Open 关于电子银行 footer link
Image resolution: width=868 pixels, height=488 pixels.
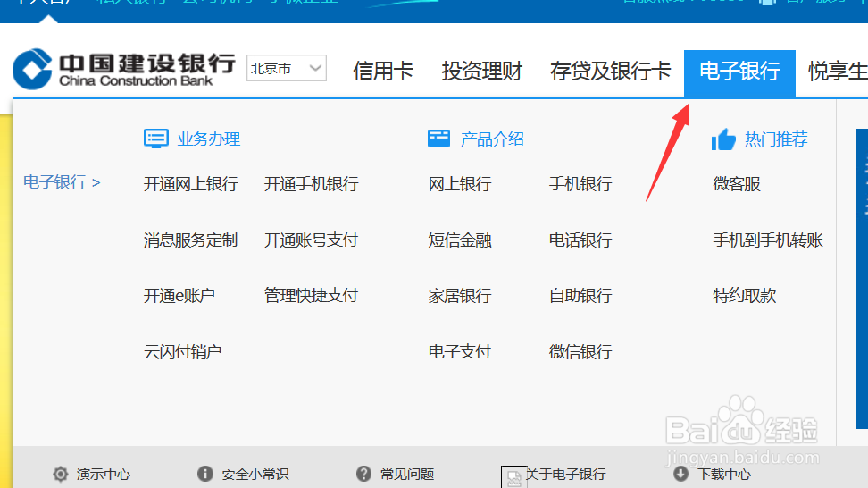click(x=566, y=475)
